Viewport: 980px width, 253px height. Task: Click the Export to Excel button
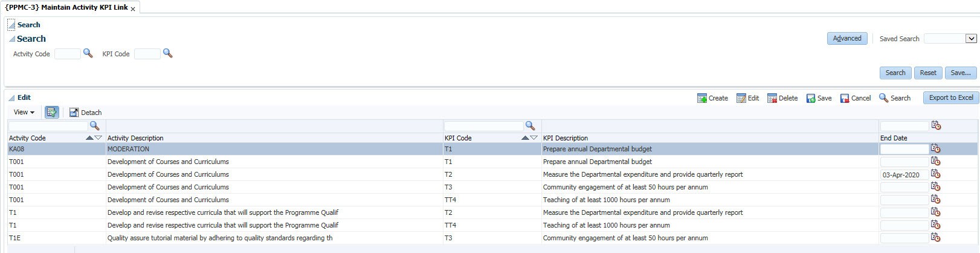click(951, 97)
